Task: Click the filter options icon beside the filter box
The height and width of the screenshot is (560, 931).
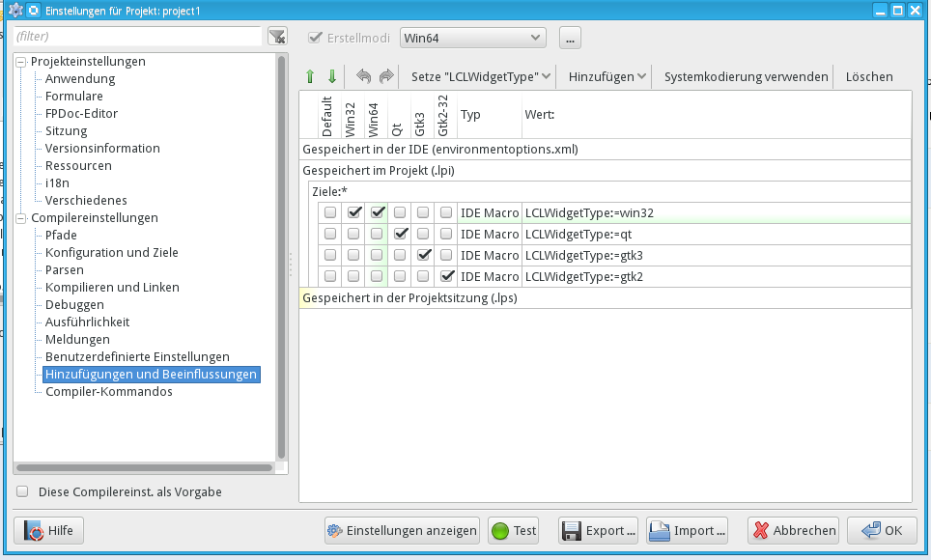Action: (x=277, y=37)
